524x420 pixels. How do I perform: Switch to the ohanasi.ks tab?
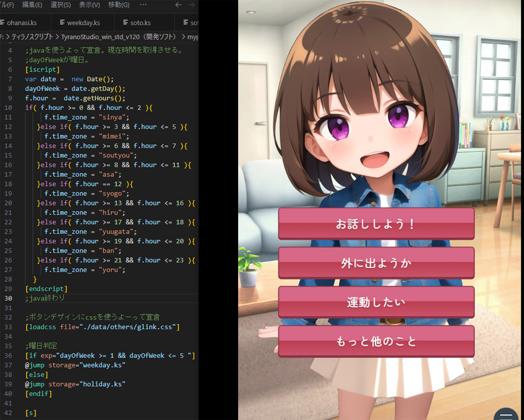pyautogui.click(x=22, y=23)
